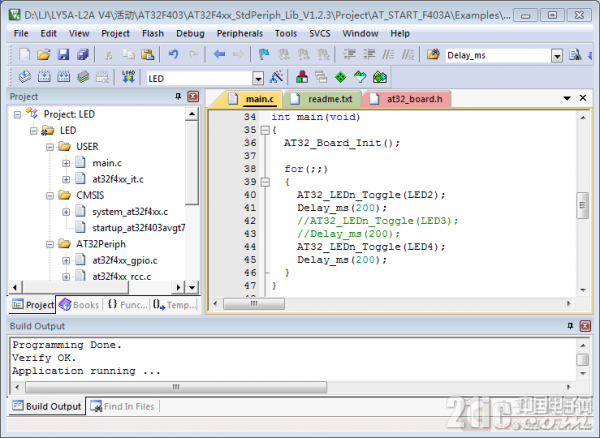Open a file using folder icon
Viewport: 600px width, 438px height.
tap(44, 55)
